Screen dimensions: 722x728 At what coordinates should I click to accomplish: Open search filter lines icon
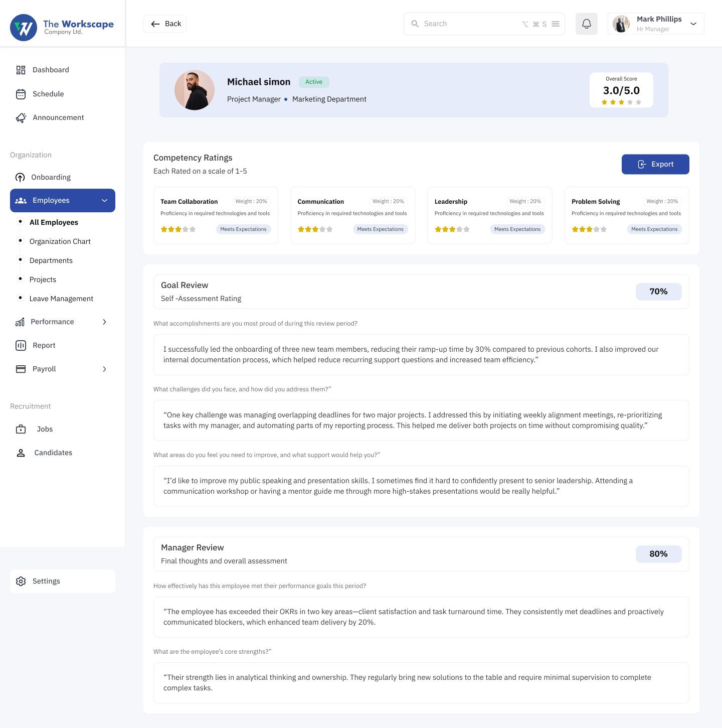(x=556, y=24)
